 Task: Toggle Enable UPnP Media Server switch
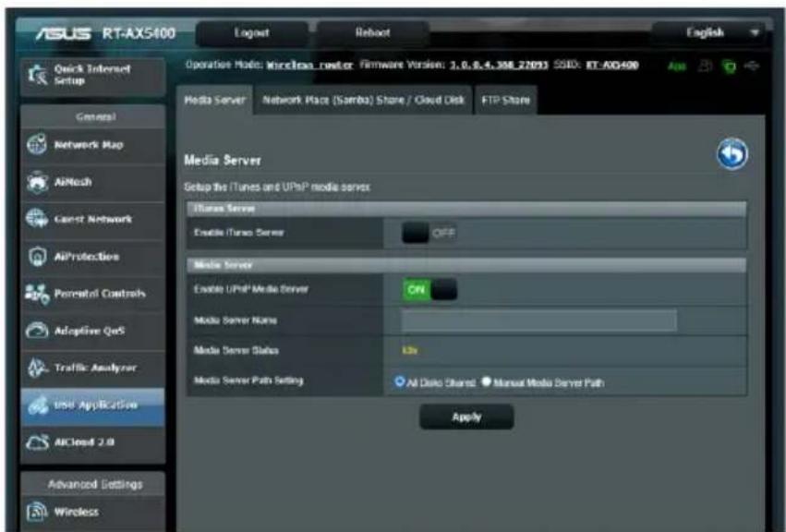pyautogui.click(x=429, y=289)
